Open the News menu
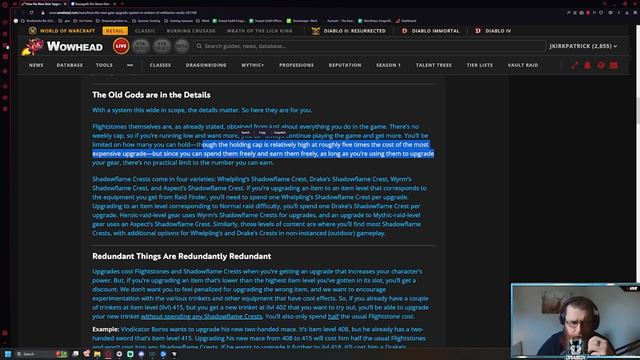Viewport: 640px width, 360px height. [x=36, y=65]
